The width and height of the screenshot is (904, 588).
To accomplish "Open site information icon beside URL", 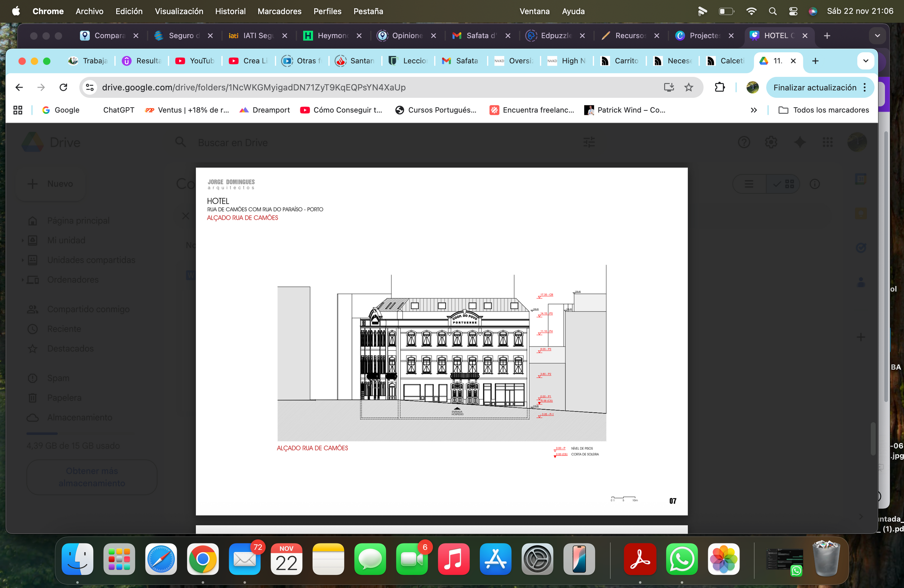I will 90,87.
